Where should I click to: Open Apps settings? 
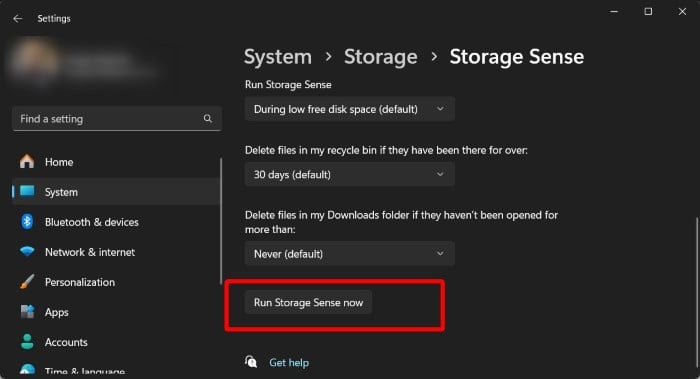click(116, 312)
